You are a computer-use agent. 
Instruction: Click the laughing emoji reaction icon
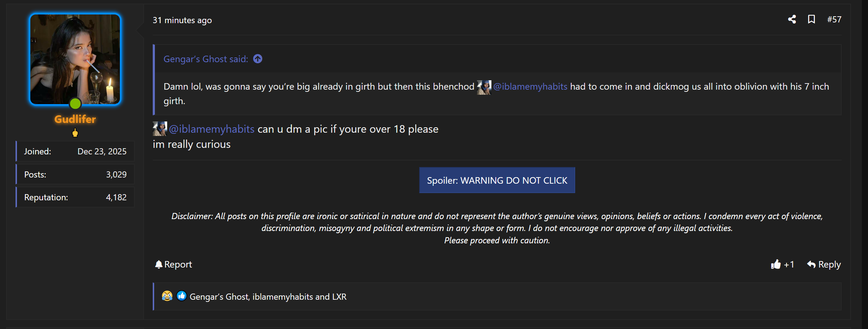(167, 296)
